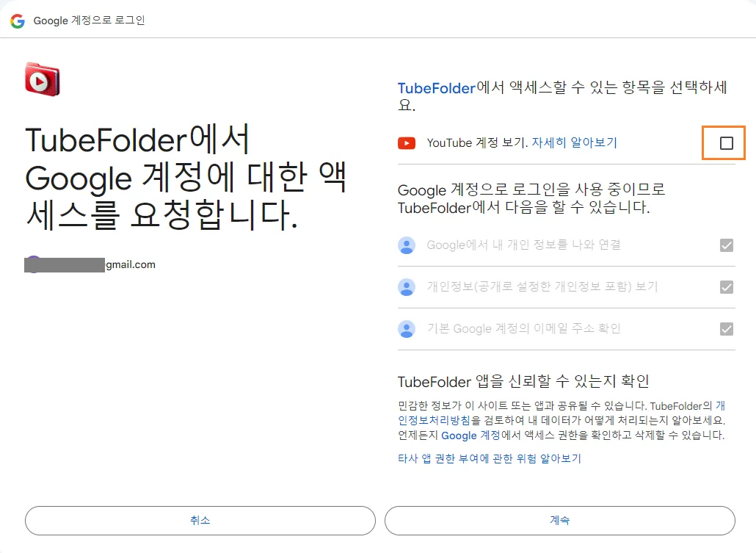The image size is (756, 553).
Task: Click the checked box for '이메일 주소 확인' permission
Action: click(x=726, y=329)
